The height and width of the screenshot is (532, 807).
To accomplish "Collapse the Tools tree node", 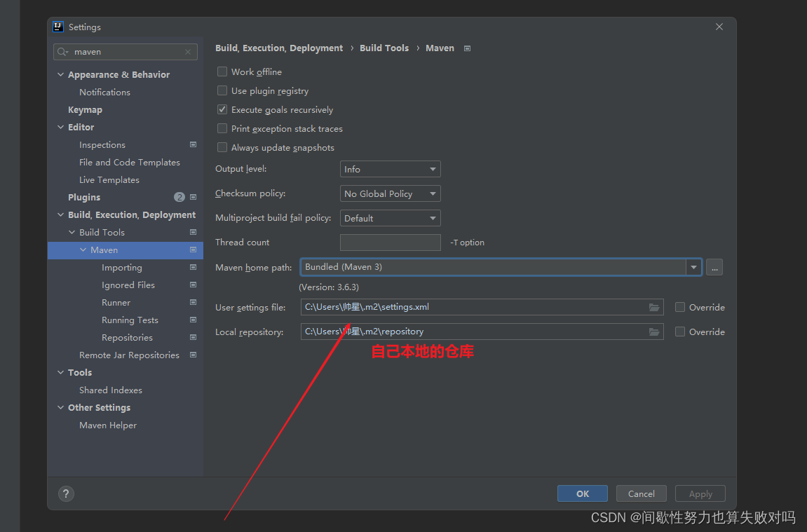I will 61,372.
